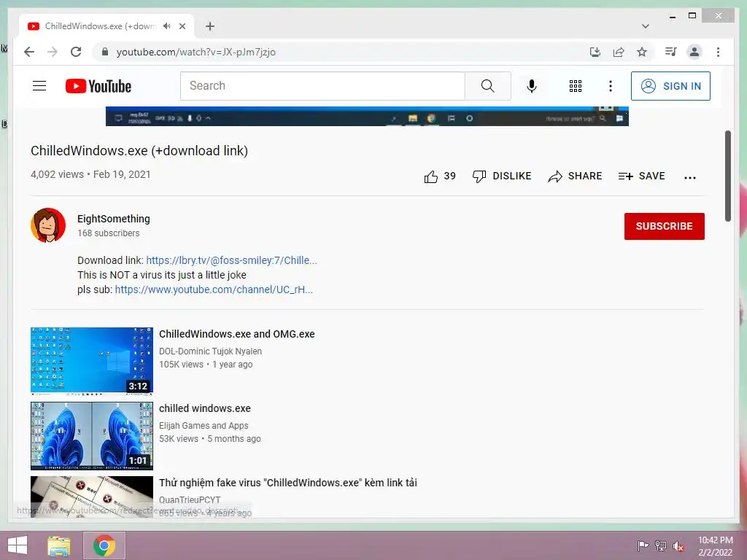Screen dimensions: 747x560
Task: Click the magnifier search button
Action: (x=488, y=86)
